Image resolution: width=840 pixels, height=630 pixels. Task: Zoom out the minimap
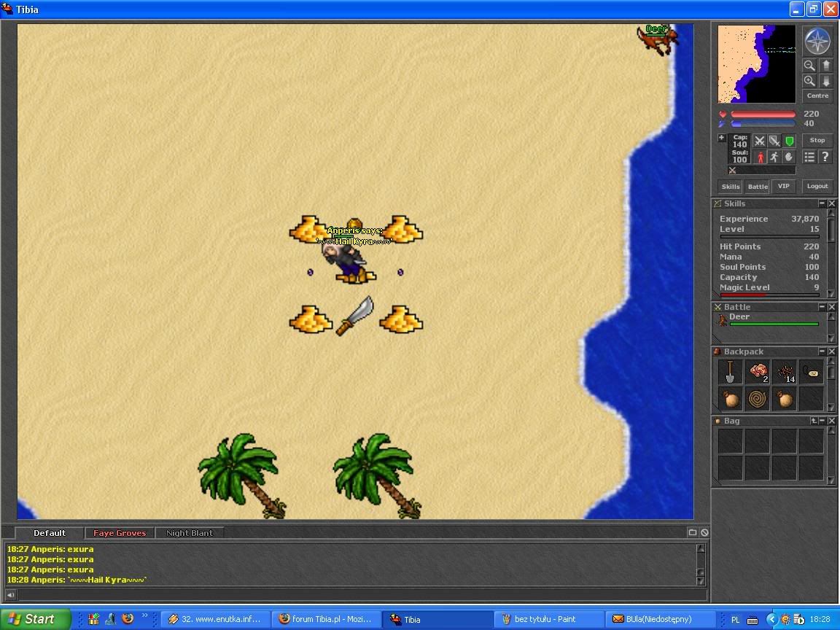click(809, 66)
